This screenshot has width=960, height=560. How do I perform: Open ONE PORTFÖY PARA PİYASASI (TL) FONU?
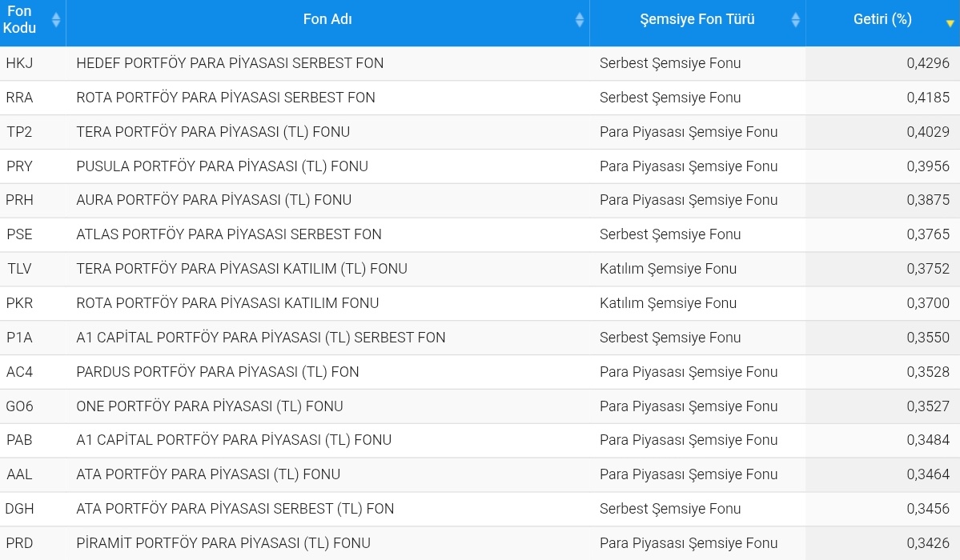(210, 406)
